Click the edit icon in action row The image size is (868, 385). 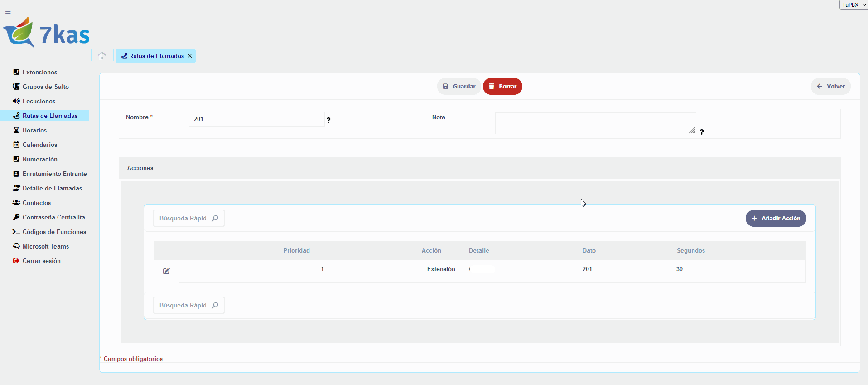(166, 271)
